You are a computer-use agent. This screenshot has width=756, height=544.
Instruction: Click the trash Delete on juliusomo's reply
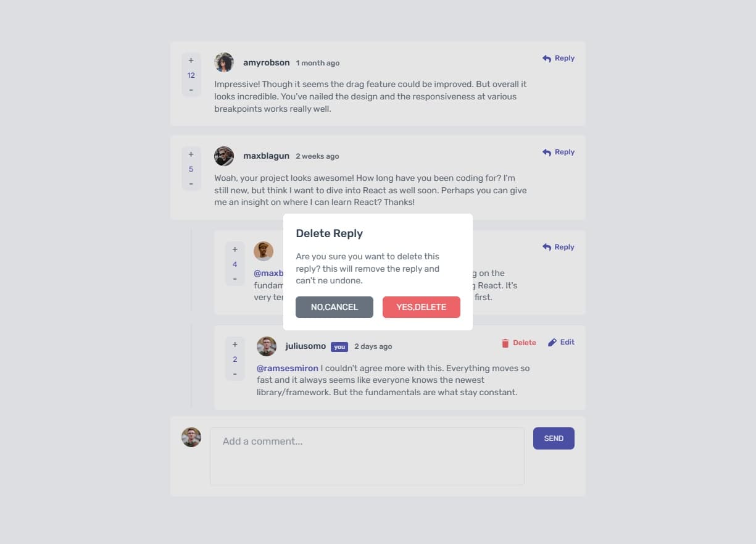518,343
